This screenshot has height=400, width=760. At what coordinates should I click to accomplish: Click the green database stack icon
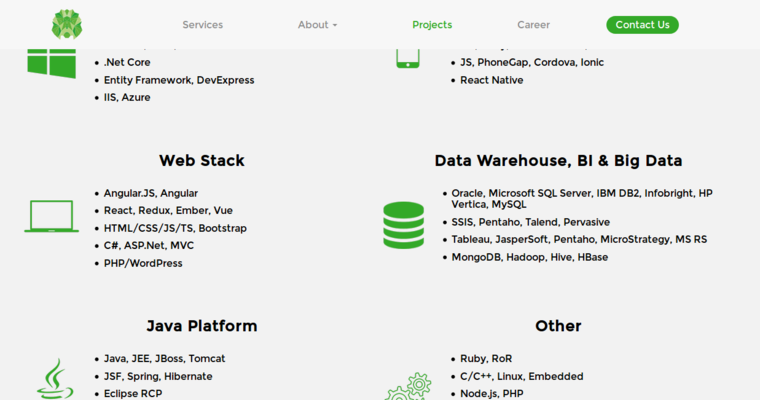(x=403, y=225)
